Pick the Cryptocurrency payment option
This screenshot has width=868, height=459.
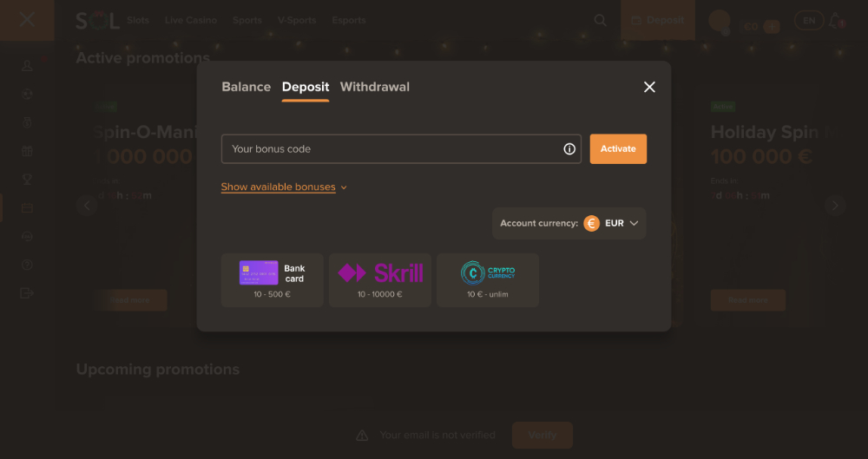click(487, 279)
